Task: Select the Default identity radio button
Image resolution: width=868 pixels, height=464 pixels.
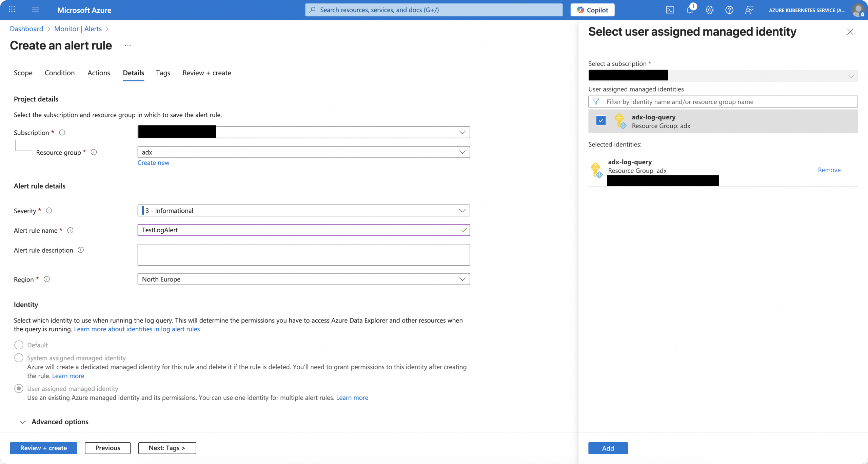Action: pyautogui.click(x=19, y=345)
